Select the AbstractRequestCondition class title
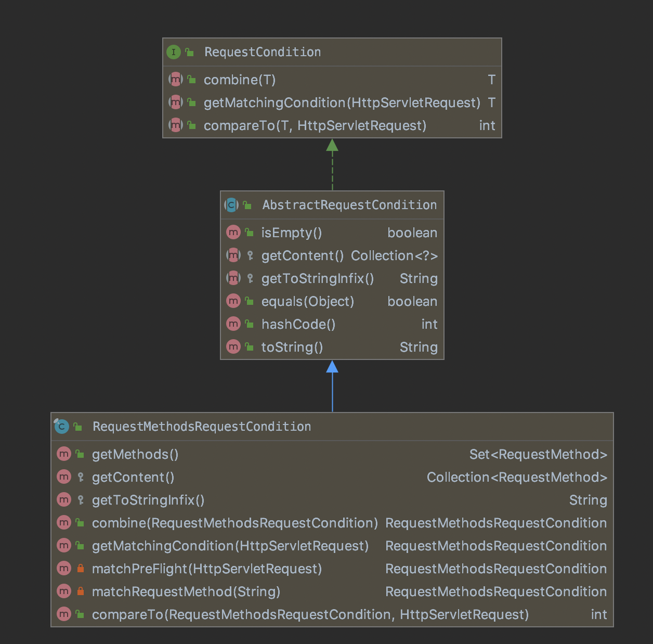The height and width of the screenshot is (644, 653). [x=349, y=205]
